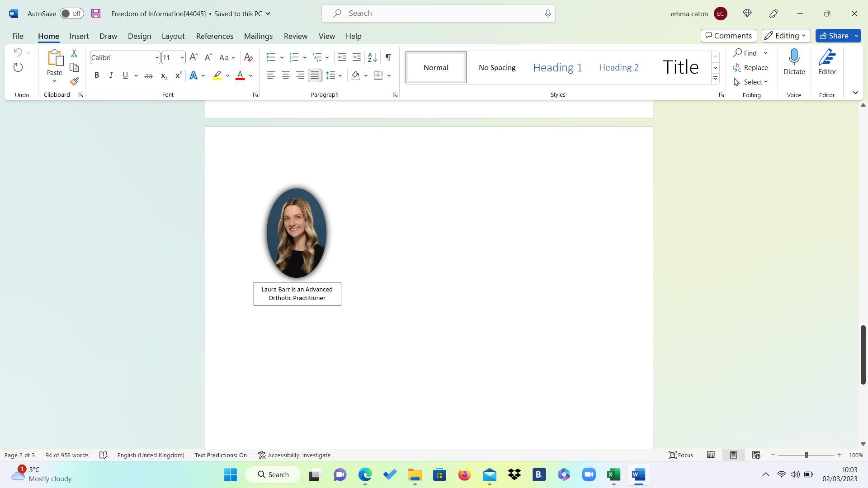Click the Sort icon in the Paragraph group
The width and height of the screenshot is (868, 488).
(372, 57)
